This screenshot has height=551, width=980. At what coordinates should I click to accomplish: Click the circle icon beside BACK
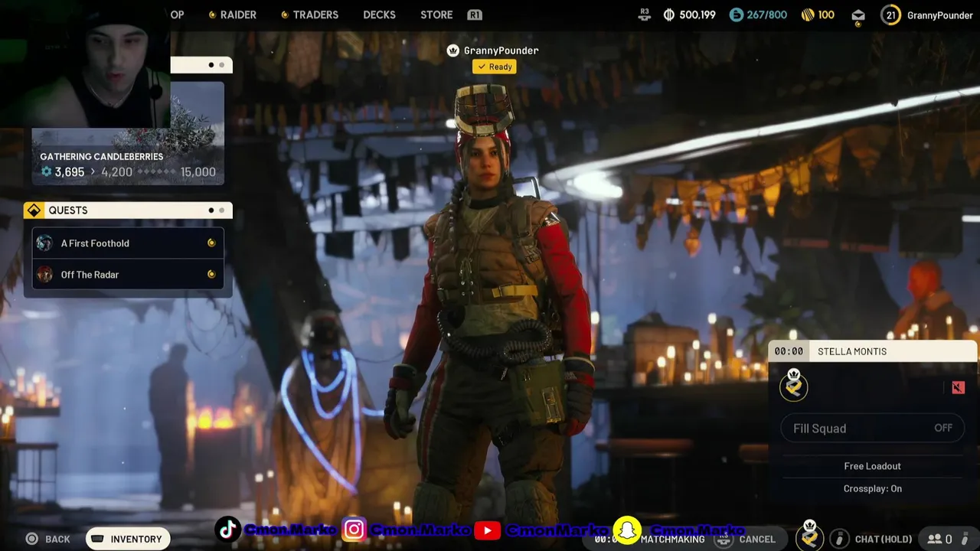tap(32, 540)
